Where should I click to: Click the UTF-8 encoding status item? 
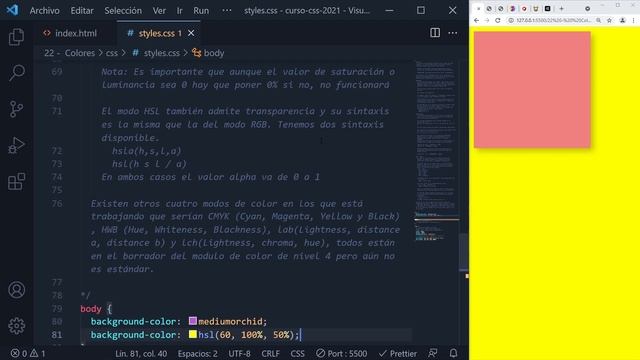click(x=239, y=353)
